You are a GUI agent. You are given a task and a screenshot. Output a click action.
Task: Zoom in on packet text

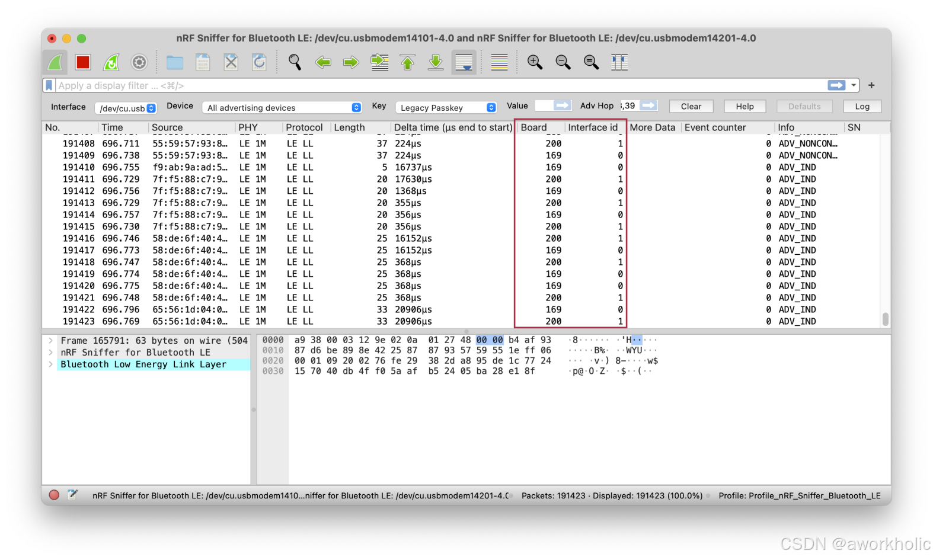pyautogui.click(x=535, y=62)
